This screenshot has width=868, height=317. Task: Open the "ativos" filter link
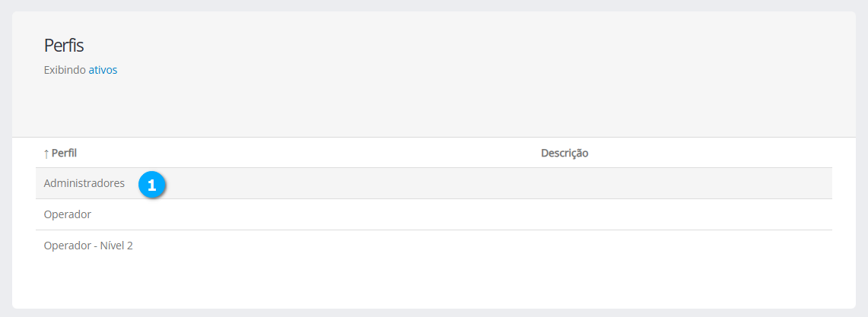103,70
